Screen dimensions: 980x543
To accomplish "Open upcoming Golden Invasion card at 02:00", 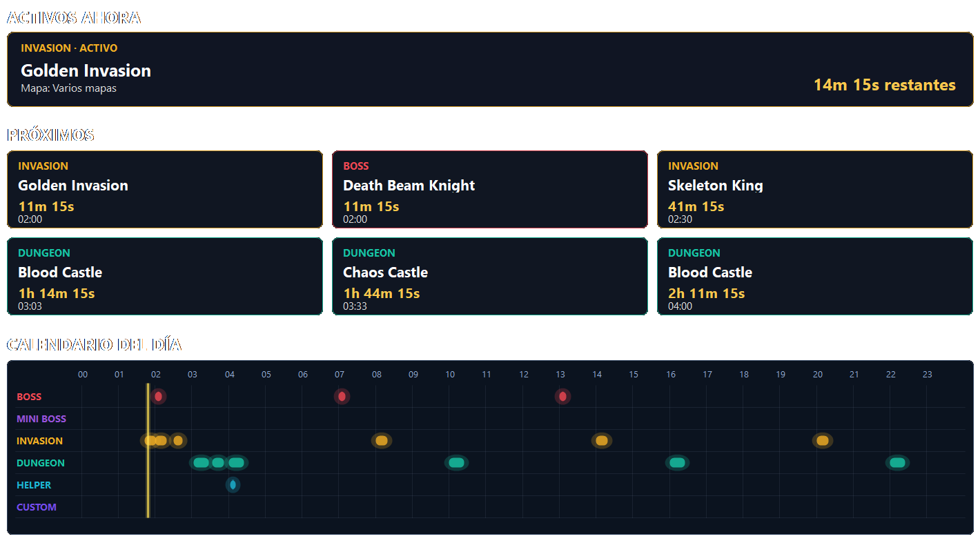I will coord(165,189).
